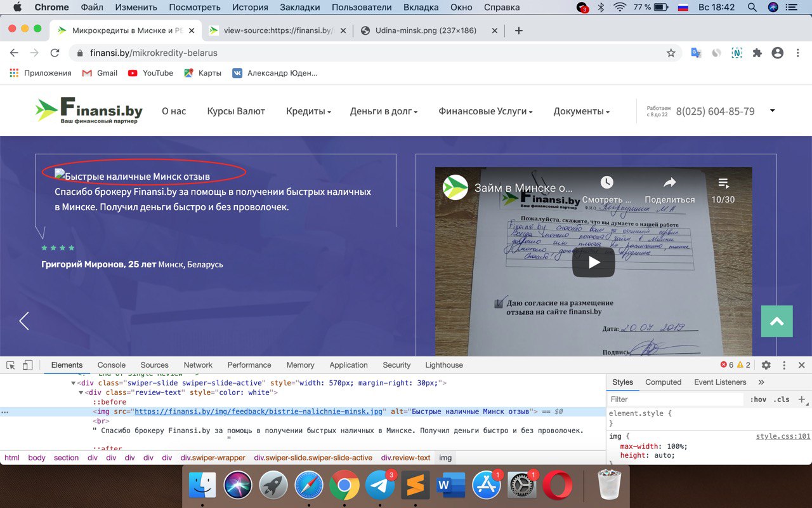The height and width of the screenshot is (508, 812).
Task: Open DevTools settings gear
Action: point(766,365)
